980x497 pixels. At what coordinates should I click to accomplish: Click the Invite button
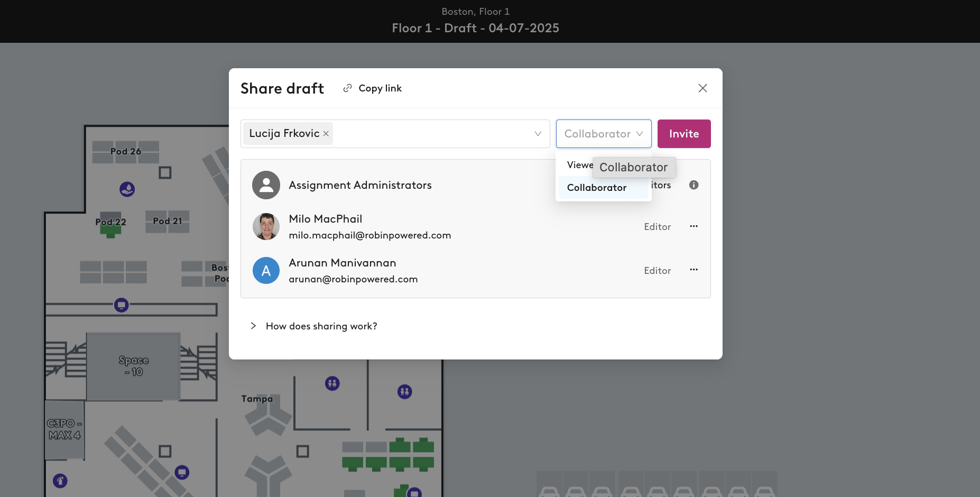684,134
